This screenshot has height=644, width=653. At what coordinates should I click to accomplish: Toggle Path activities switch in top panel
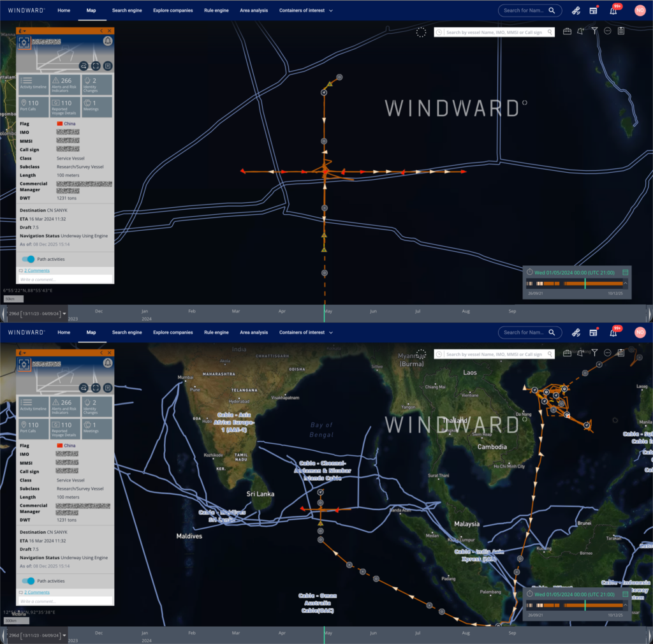coord(28,260)
